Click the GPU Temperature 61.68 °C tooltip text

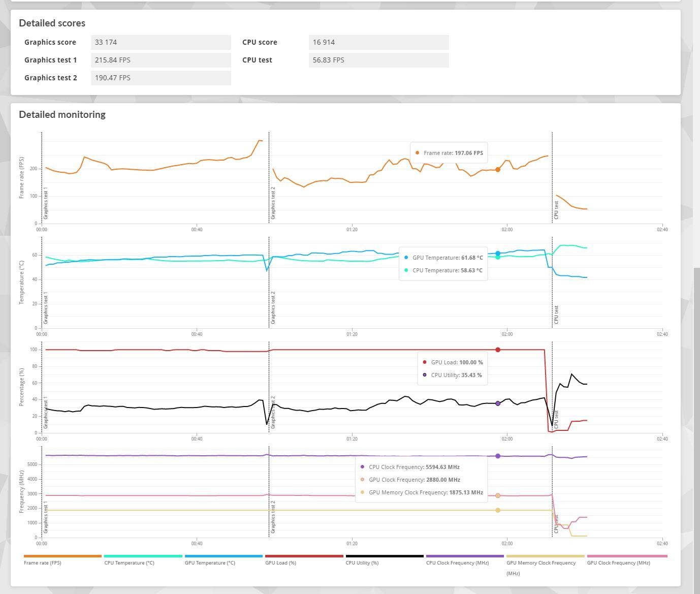pyautogui.click(x=448, y=258)
